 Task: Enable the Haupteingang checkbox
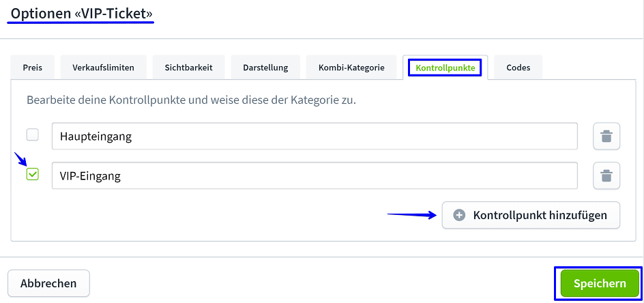point(32,135)
